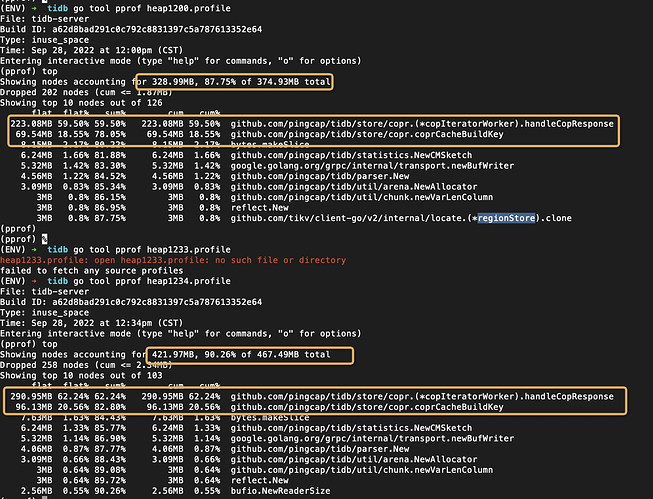Screen dimensions: 653x499
Task: Click the bufio.NewReaderSize row
Action: (175, 491)
